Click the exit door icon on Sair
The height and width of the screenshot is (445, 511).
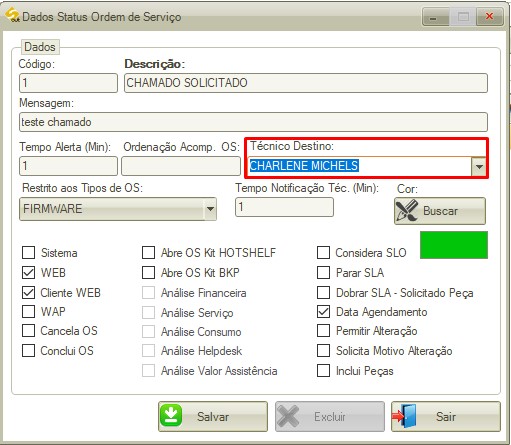pyautogui.click(x=405, y=416)
